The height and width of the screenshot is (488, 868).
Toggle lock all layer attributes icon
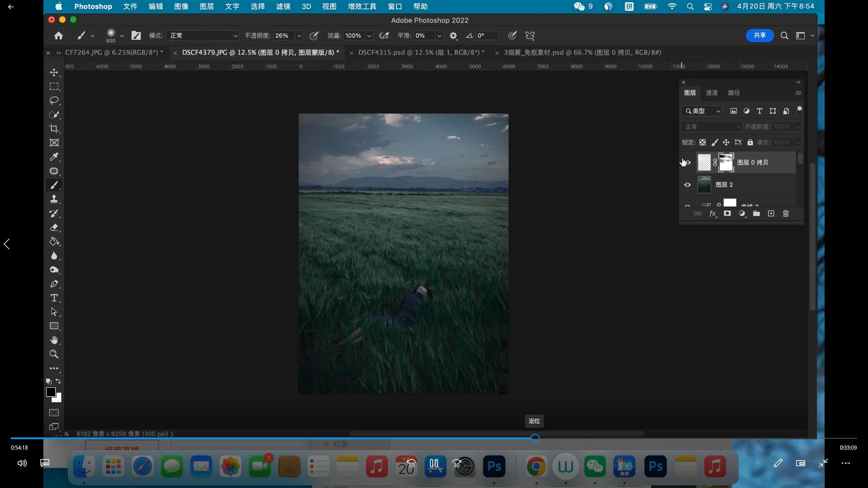[750, 142]
